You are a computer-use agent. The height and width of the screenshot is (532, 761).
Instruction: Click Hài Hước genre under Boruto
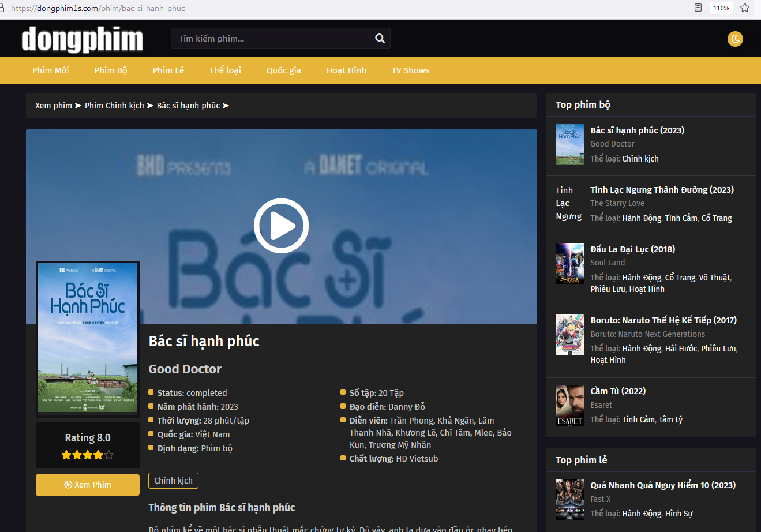click(x=681, y=349)
